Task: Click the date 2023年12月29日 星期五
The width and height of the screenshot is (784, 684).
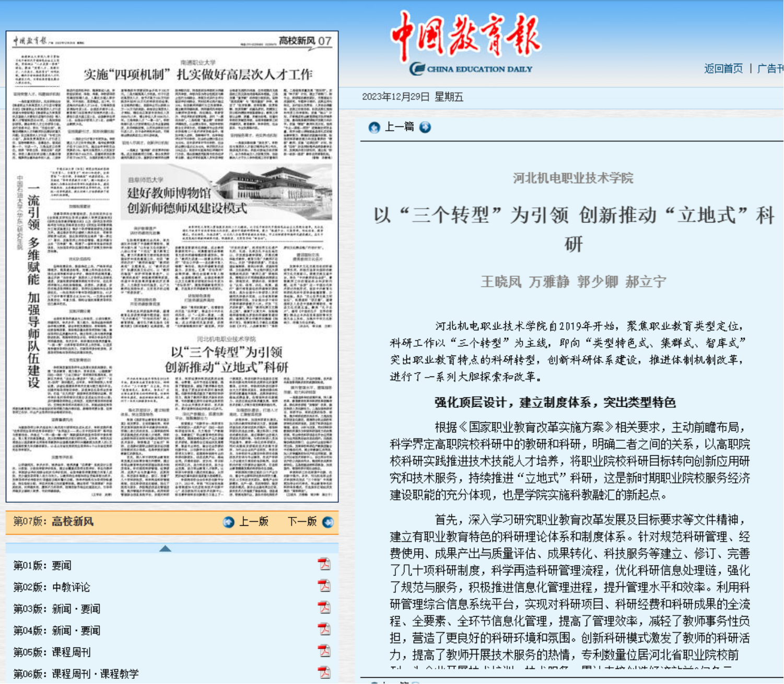Action: 413,97
